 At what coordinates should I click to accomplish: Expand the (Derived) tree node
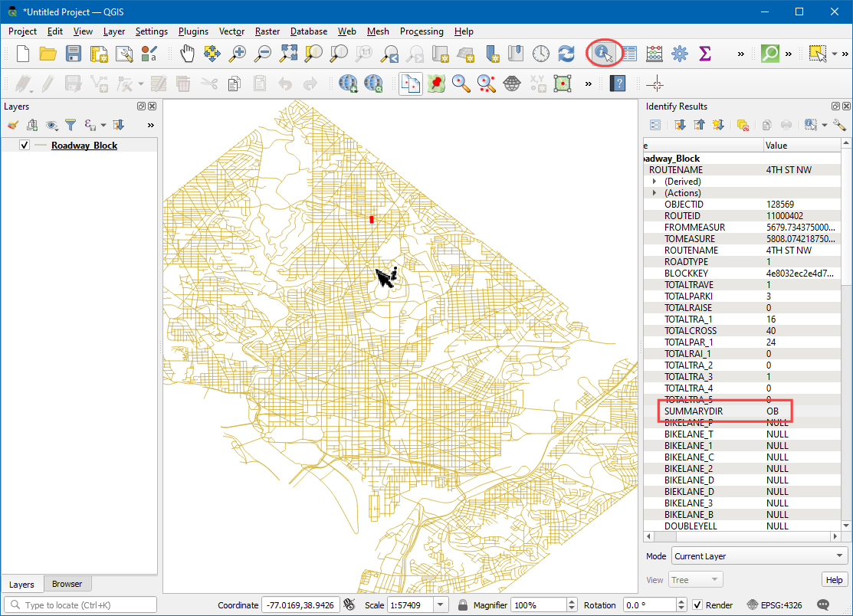tap(655, 182)
